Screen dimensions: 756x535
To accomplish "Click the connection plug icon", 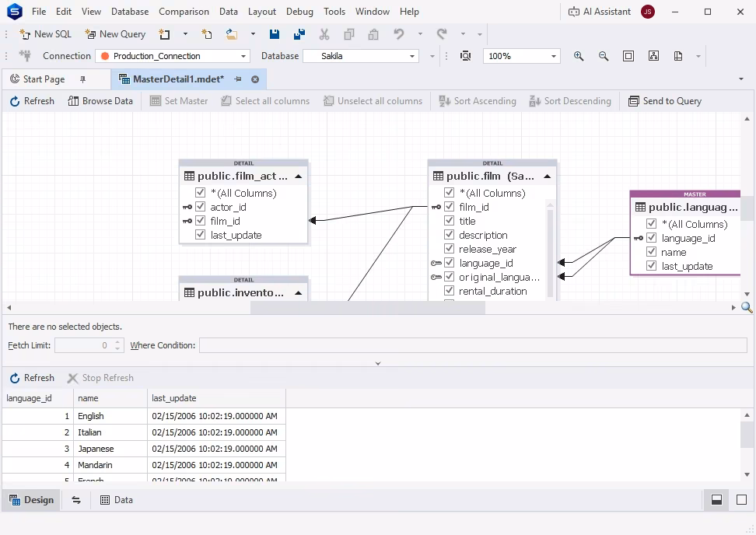I will tap(25, 56).
